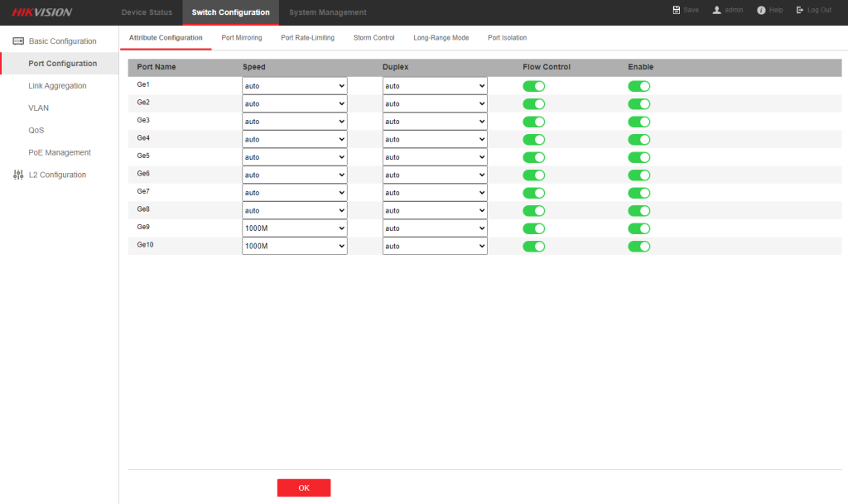Open the Ge8 Duplex dropdown
Viewport: 848px width, 504px height.
tap(435, 211)
